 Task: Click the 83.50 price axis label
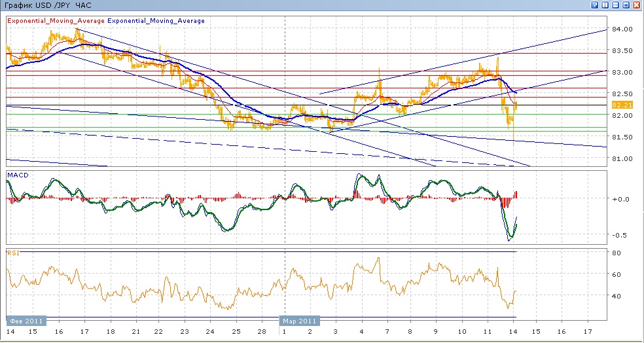[x=621, y=51]
